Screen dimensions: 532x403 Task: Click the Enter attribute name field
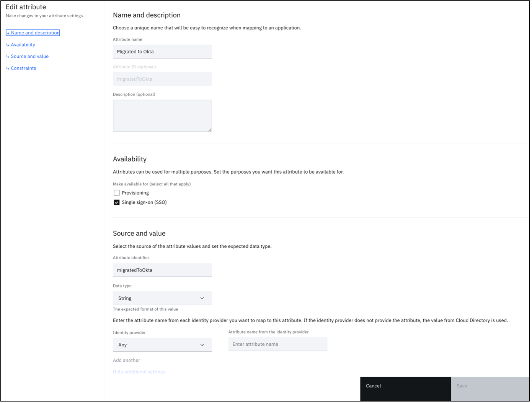pyautogui.click(x=277, y=344)
